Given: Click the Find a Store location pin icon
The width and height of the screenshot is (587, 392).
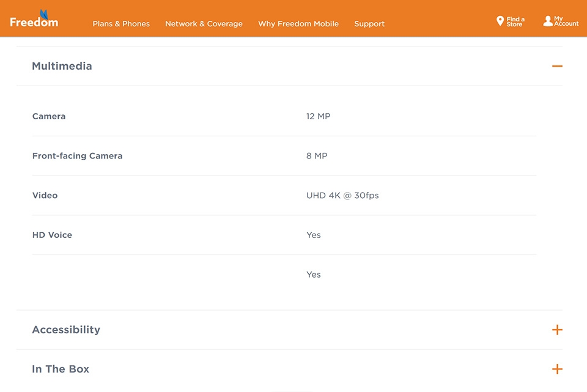Looking at the screenshot, I should [x=500, y=21].
